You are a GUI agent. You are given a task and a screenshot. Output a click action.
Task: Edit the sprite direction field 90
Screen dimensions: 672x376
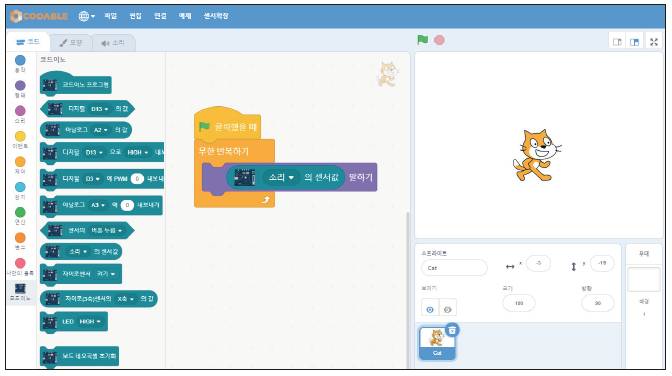tap(598, 303)
